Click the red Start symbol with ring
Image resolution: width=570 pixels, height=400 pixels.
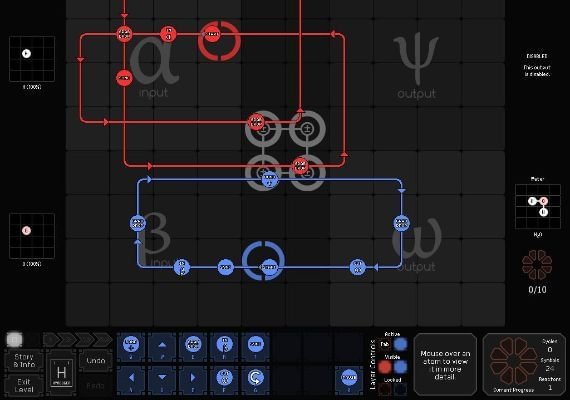[x=211, y=35]
